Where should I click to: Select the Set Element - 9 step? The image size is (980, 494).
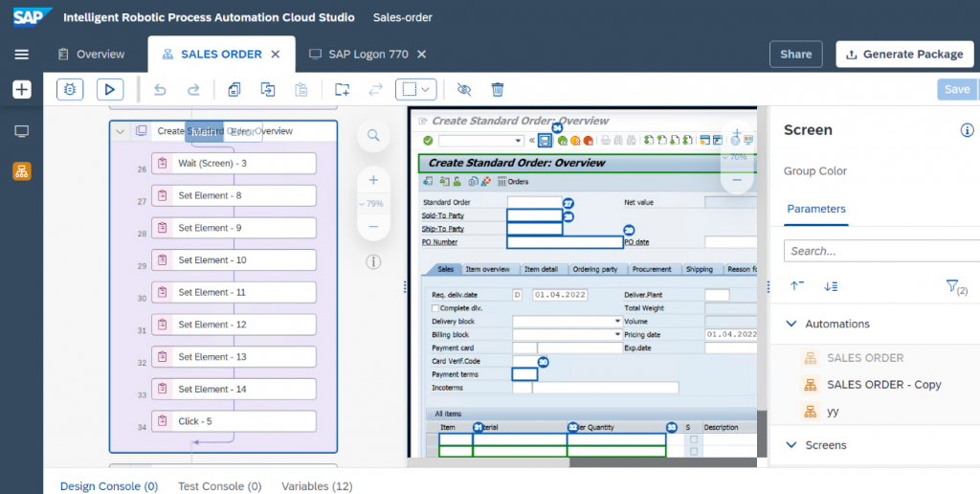[x=234, y=228]
